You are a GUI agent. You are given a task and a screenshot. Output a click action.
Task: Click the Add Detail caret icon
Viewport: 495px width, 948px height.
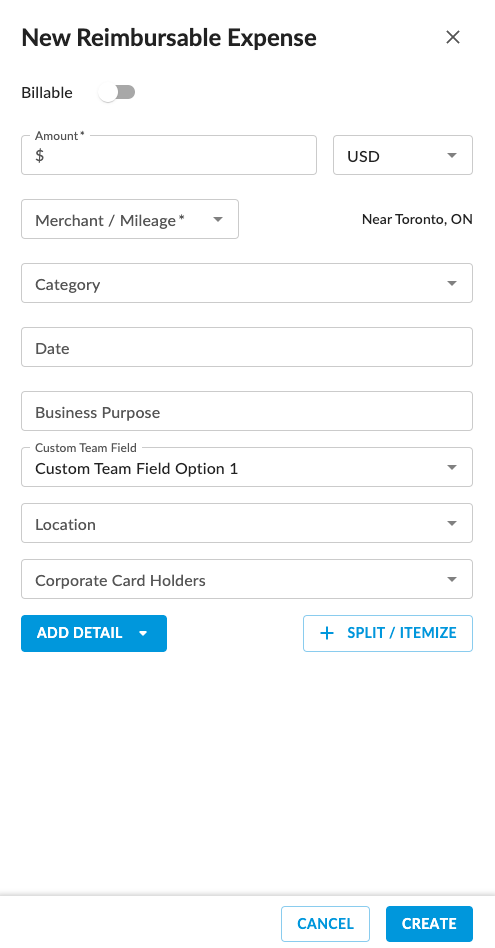pyautogui.click(x=143, y=634)
